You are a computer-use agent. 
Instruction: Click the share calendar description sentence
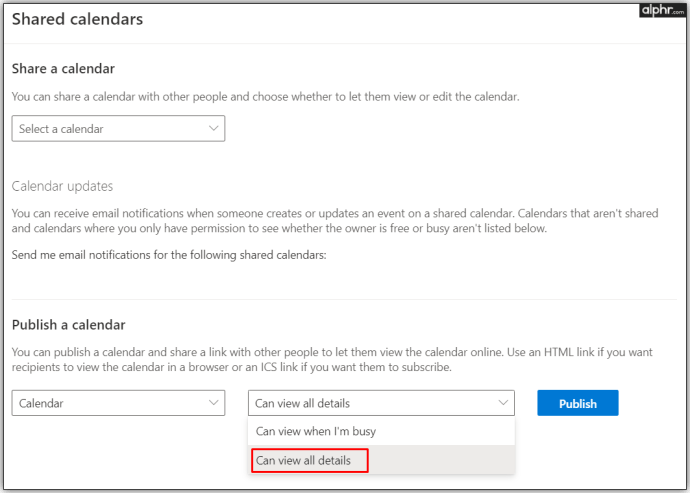tap(265, 96)
